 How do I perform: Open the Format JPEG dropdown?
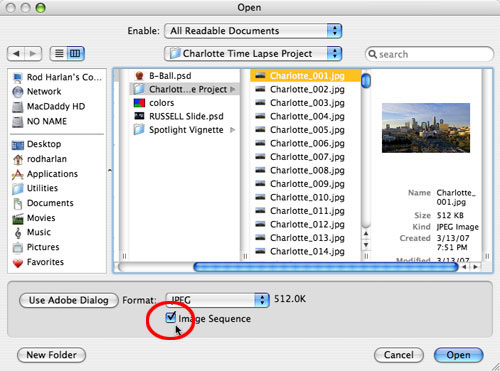click(x=217, y=300)
